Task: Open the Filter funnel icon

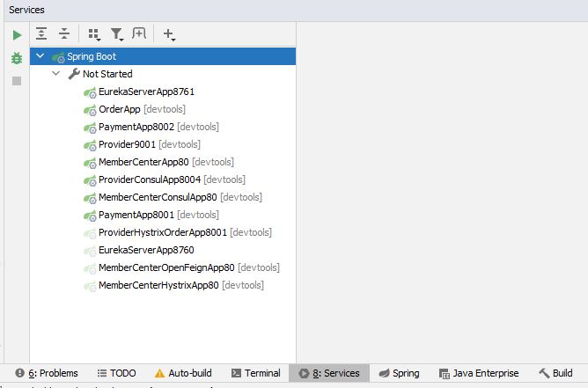Action: (x=117, y=34)
